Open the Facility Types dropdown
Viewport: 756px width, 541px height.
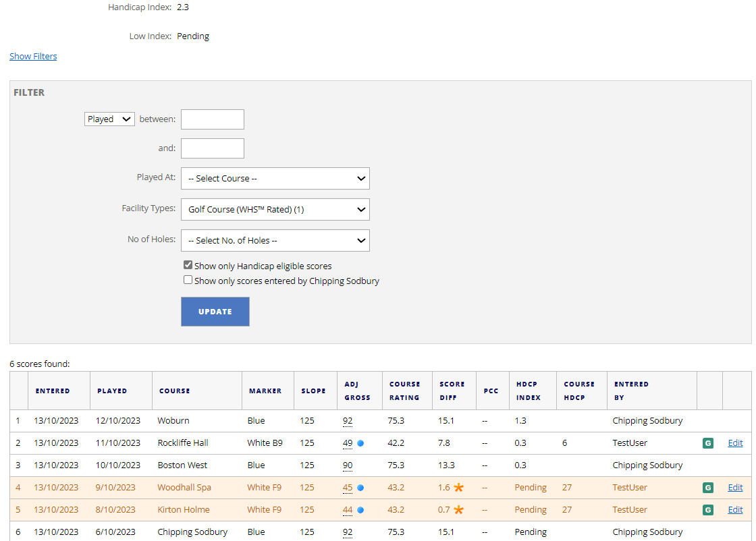tap(275, 209)
